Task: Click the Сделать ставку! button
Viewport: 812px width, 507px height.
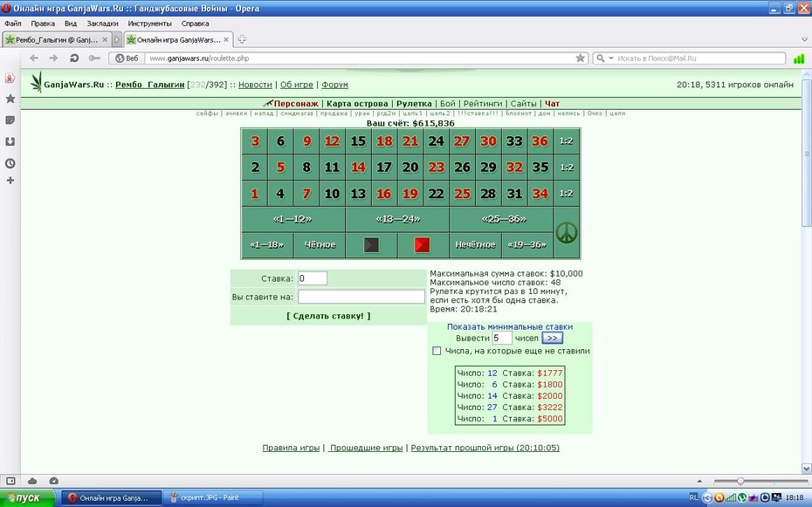Action: [x=328, y=316]
